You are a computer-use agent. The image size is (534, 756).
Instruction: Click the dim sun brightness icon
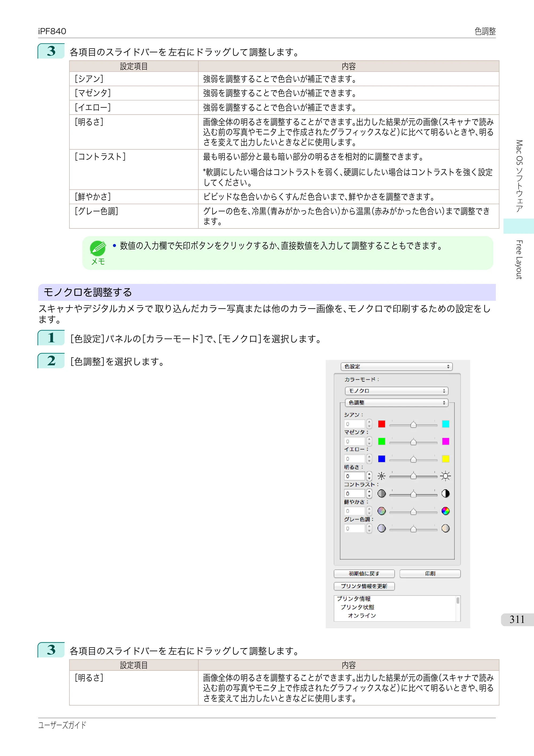click(381, 476)
